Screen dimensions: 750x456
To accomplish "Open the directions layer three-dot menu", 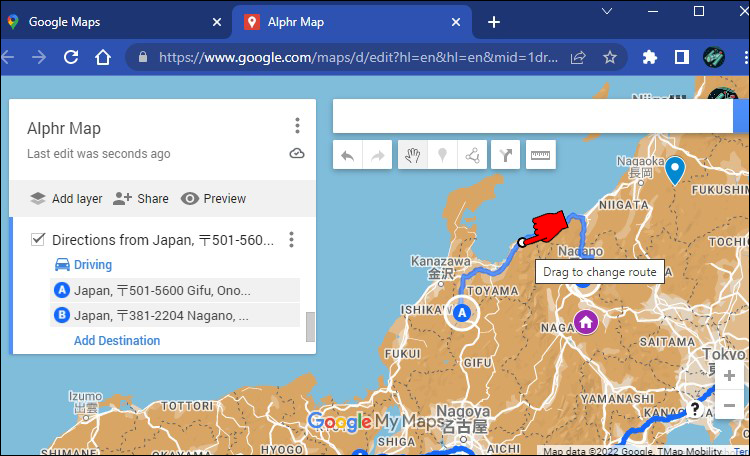I will click(291, 240).
